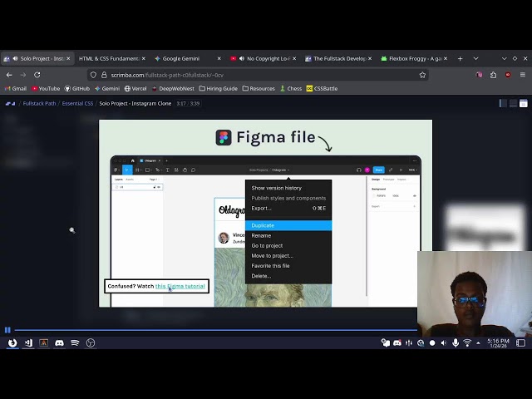532x399 pixels.
Task: Click the red extension icon in toolbar
Action: (508, 75)
